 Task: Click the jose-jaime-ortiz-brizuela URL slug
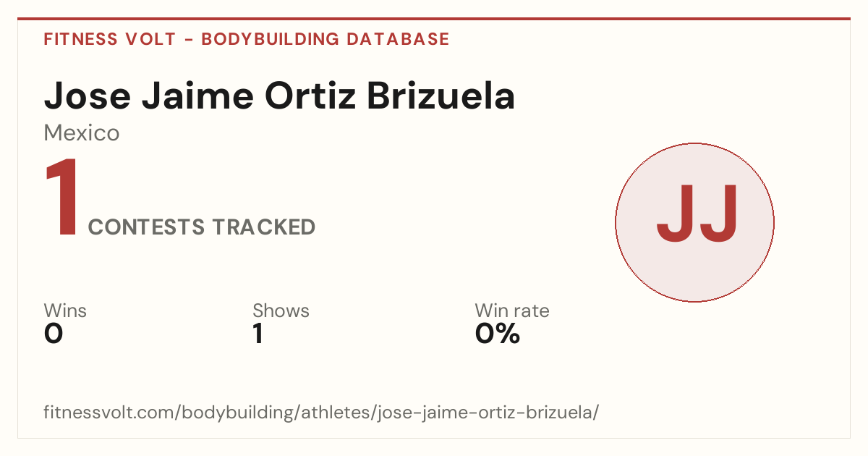click(x=485, y=413)
